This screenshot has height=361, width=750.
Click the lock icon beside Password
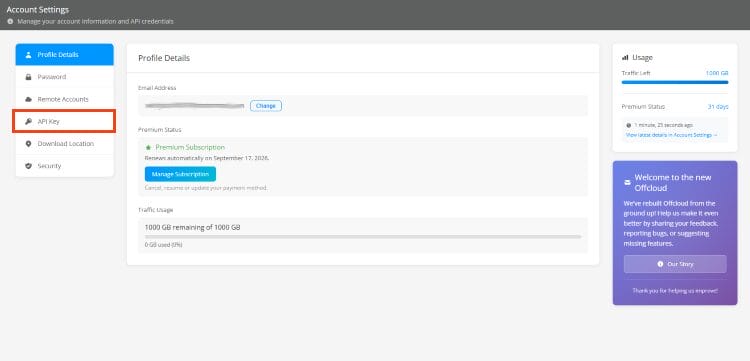[x=28, y=77]
